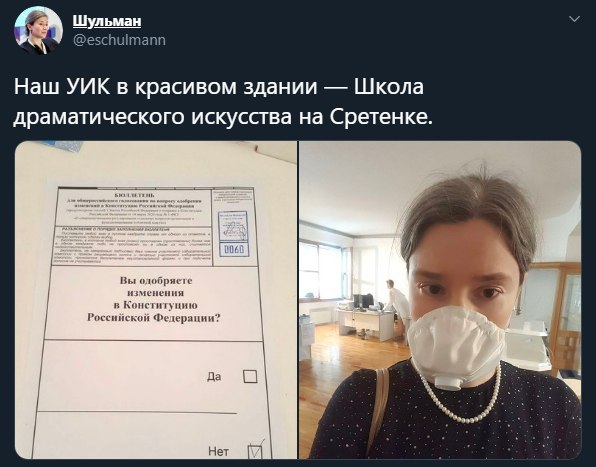596x467 pixels.
Task: Open the tweet options chevron menu
Action: tap(574, 19)
